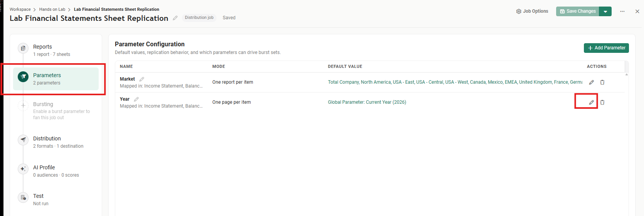Click Market default value list
This screenshot has height=216, width=644.
(455, 82)
